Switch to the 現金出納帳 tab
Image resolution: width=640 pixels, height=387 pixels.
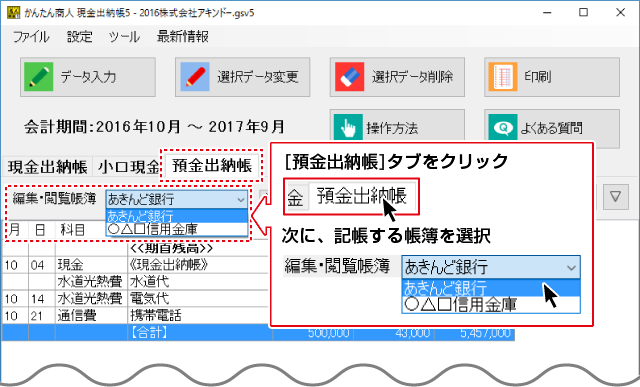(x=47, y=167)
